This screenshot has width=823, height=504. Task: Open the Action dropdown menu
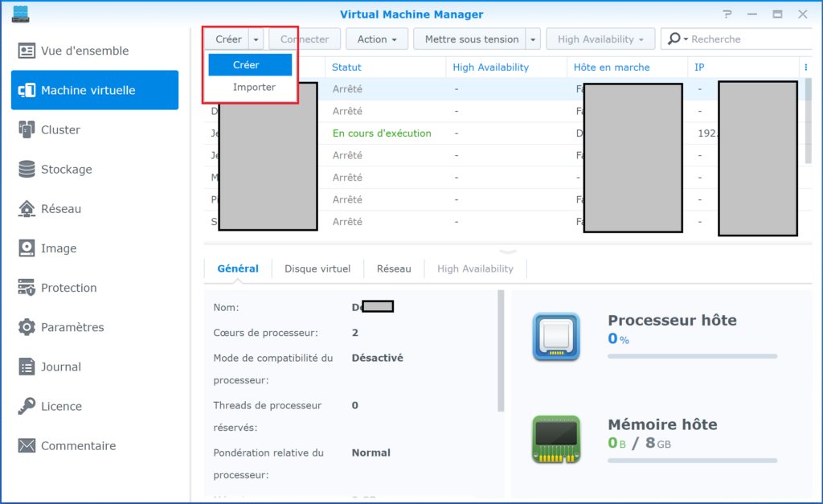[x=377, y=39]
